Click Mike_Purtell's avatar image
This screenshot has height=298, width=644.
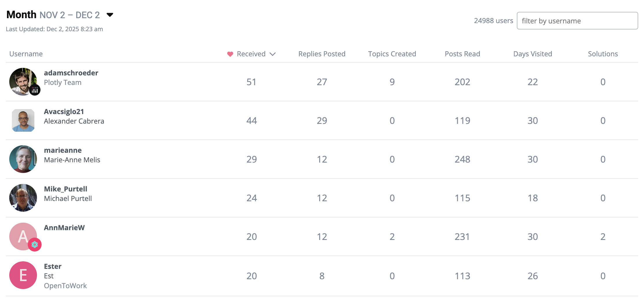click(x=23, y=198)
